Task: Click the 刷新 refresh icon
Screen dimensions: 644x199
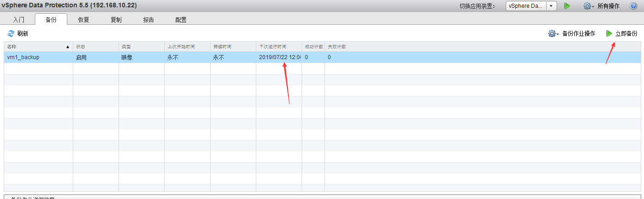Action: pos(11,33)
